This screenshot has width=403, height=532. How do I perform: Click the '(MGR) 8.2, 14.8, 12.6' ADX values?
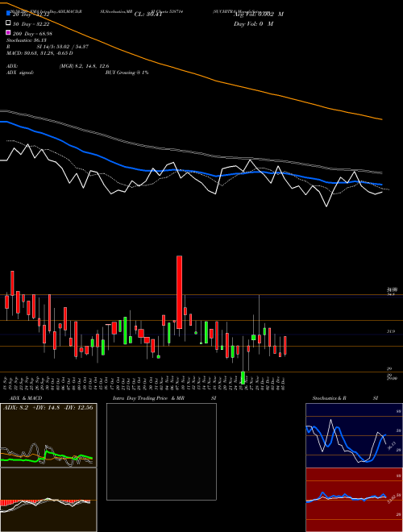click(x=84, y=66)
